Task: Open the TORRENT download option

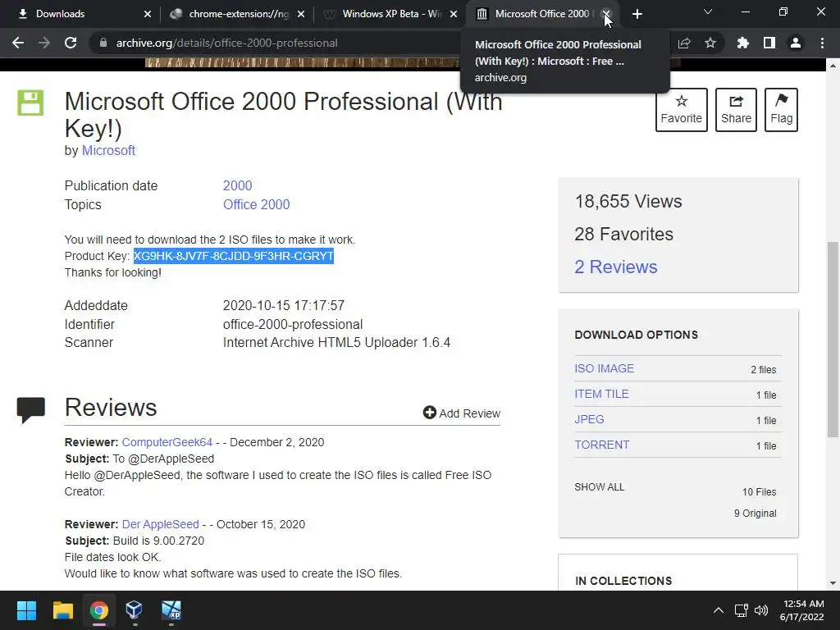Action: click(x=601, y=445)
